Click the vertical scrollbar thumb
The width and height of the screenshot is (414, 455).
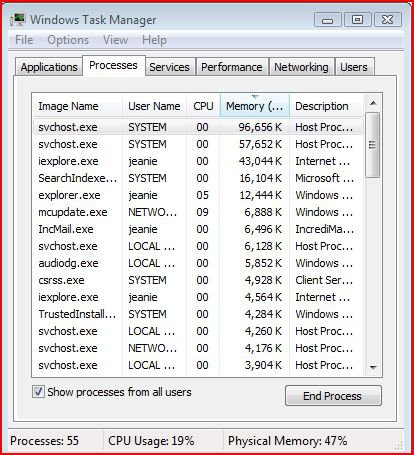coord(373,145)
